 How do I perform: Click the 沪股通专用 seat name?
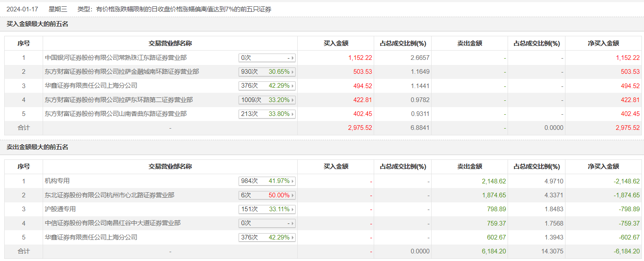(x=60, y=209)
